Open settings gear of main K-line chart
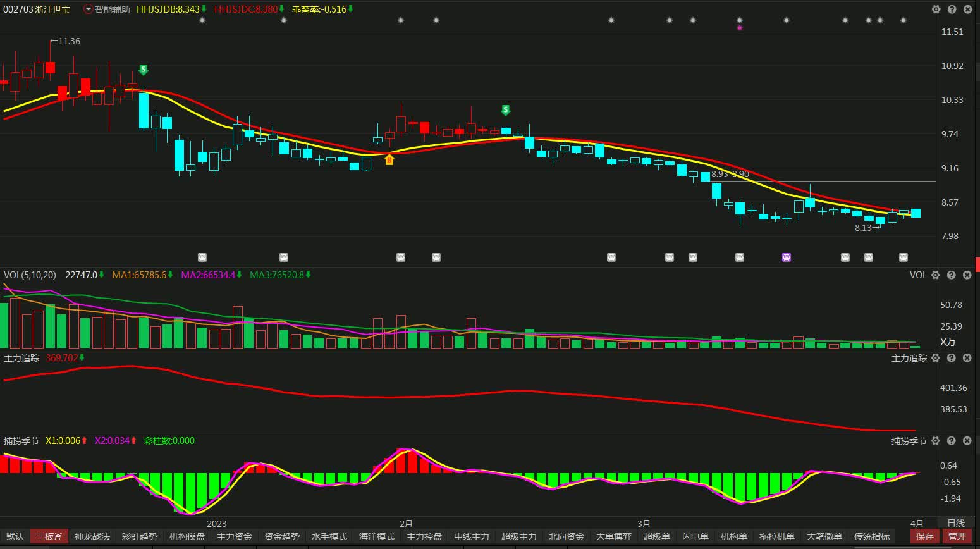This screenshot has height=549, width=980. (936, 9)
